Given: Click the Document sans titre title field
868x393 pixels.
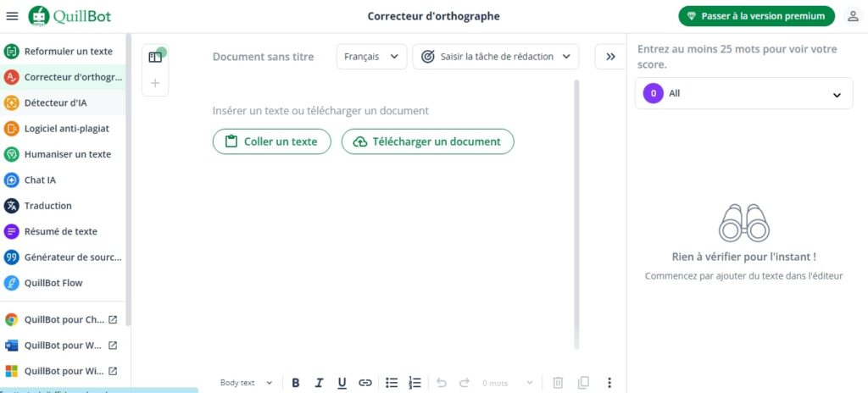Looking at the screenshot, I should [263, 57].
